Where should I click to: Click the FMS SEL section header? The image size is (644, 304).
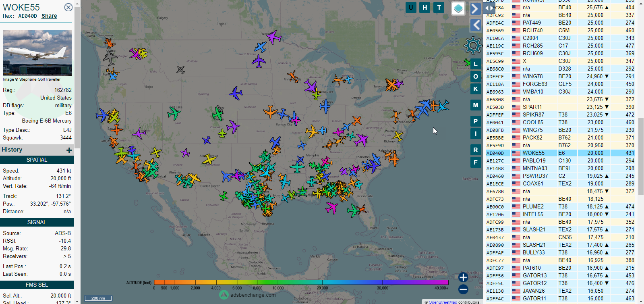[x=37, y=285]
